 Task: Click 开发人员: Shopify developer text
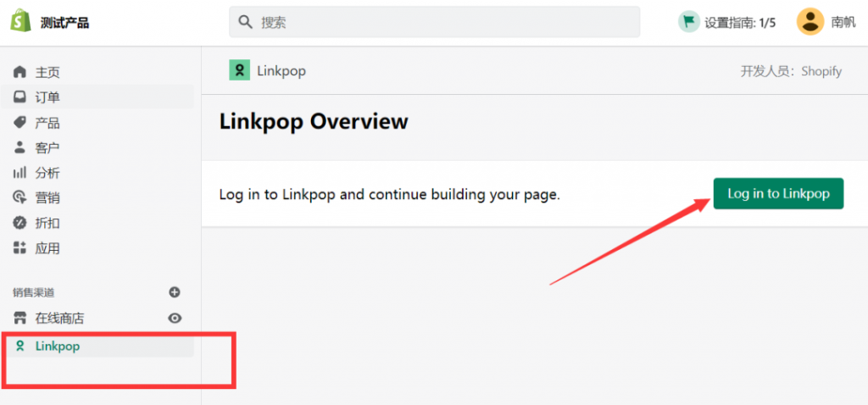tap(791, 71)
